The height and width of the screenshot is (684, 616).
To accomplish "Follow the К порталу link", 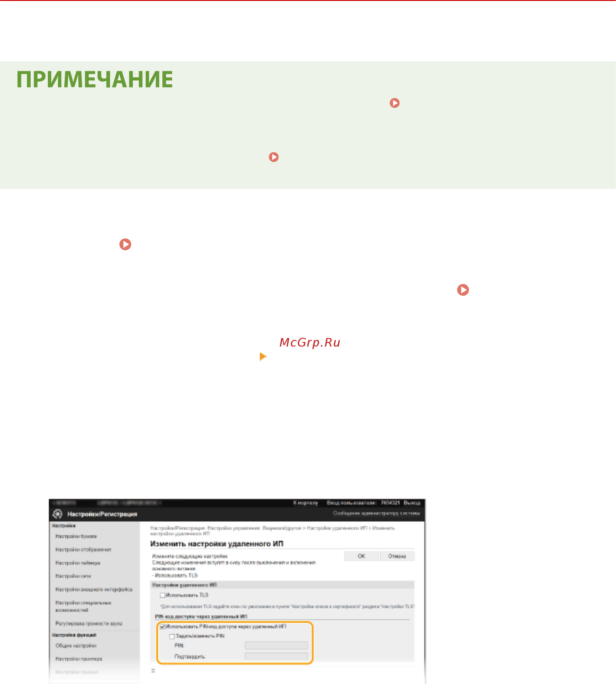I will 306,503.
